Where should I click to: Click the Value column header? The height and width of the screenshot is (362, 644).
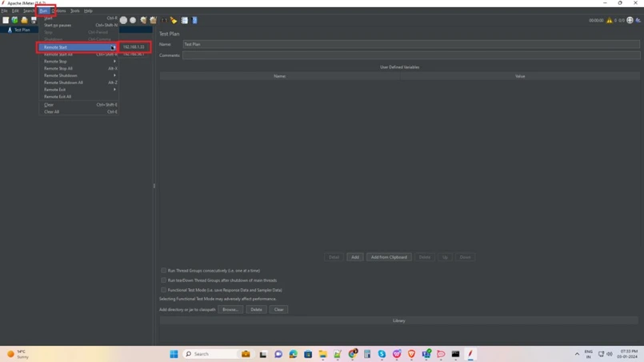click(520, 76)
